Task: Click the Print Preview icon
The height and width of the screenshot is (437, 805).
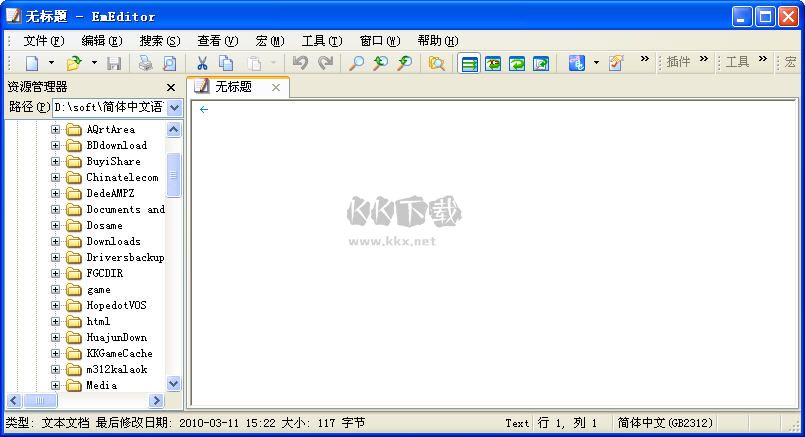Action: pos(169,63)
